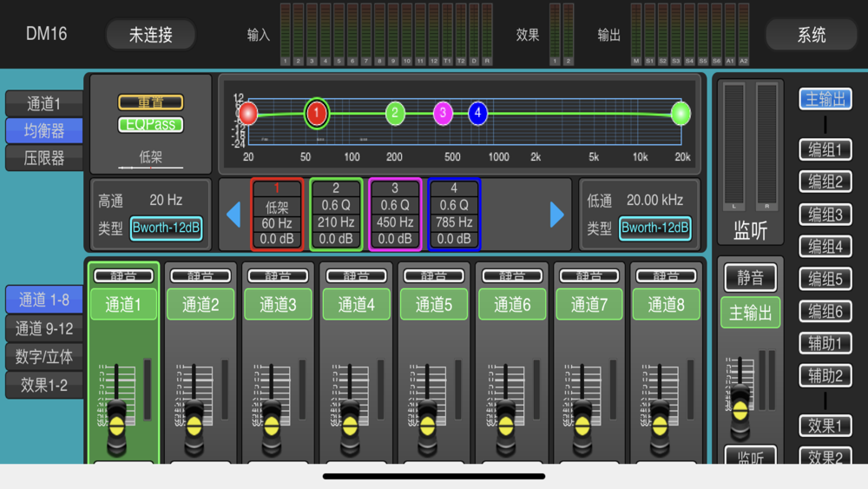The width and height of the screenshot is (868, 489).
Task: Tap the 未连接 connection button
Action: 150,35
